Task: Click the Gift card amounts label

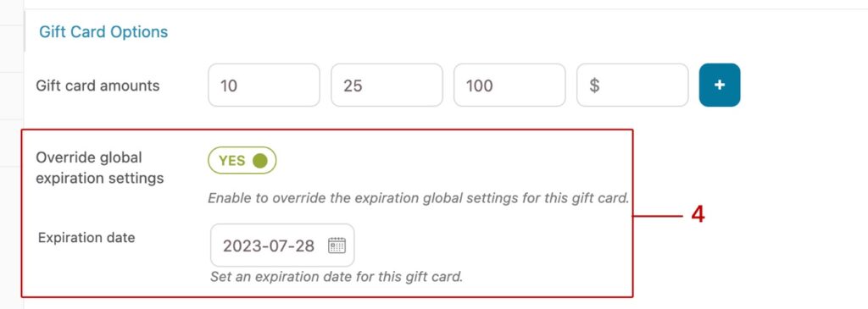Action: coord(97,86)
